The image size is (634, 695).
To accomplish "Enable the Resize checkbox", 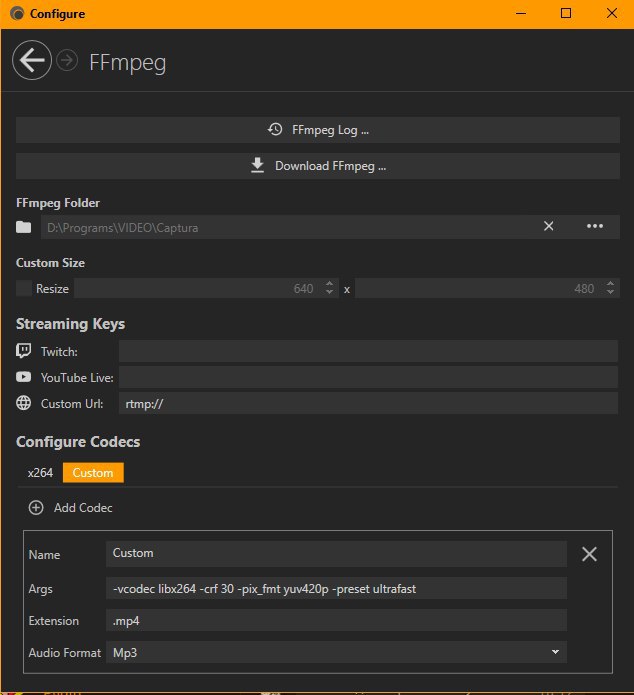I will [x=23, y=289].
